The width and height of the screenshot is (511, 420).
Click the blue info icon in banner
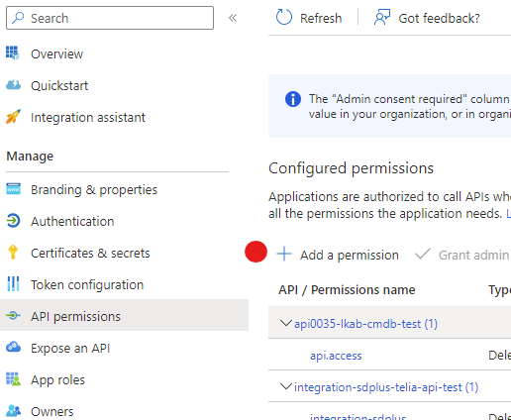(293, 99)
